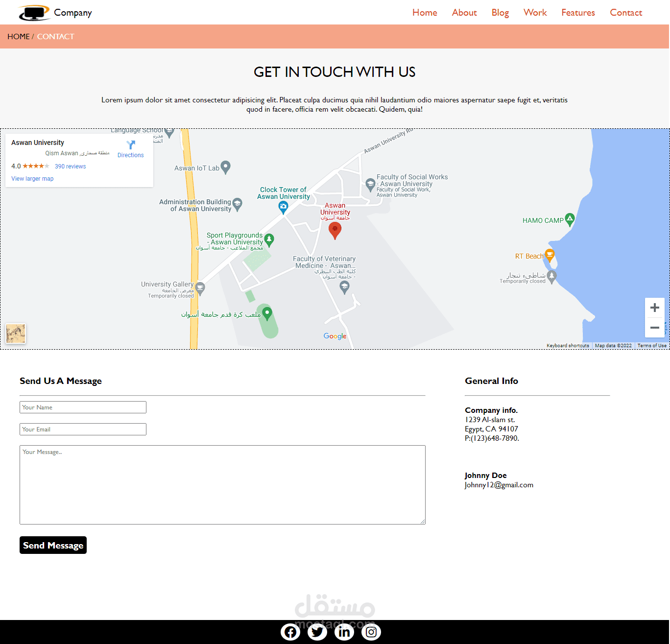The image size is (670, 644).
Task: Select the red Aswan University map pin
Action: point(335,230)
